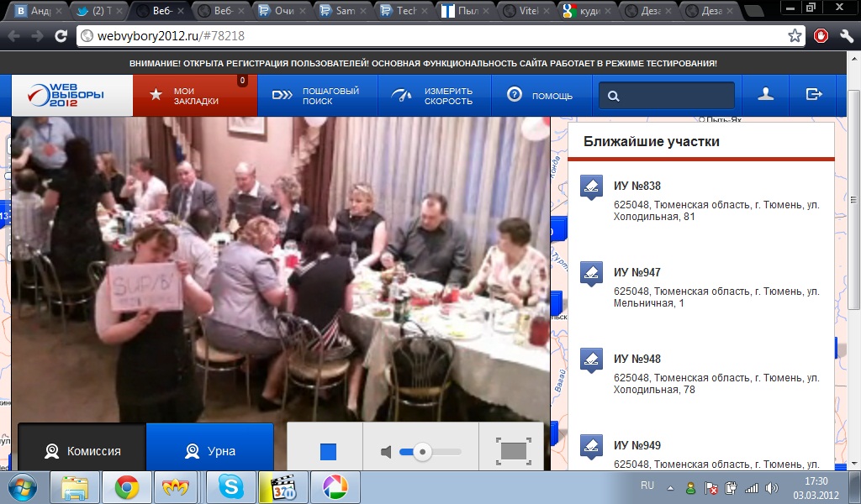Screen dimensions: 861x504
Task: Open Skype from the taskbar
Action: coord(231,487)
